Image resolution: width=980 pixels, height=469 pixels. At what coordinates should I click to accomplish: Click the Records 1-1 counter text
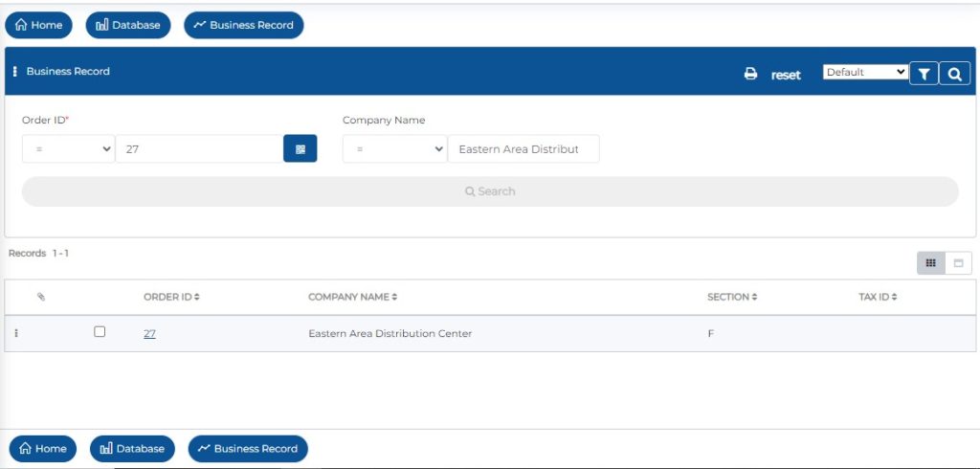pos(38,254)
